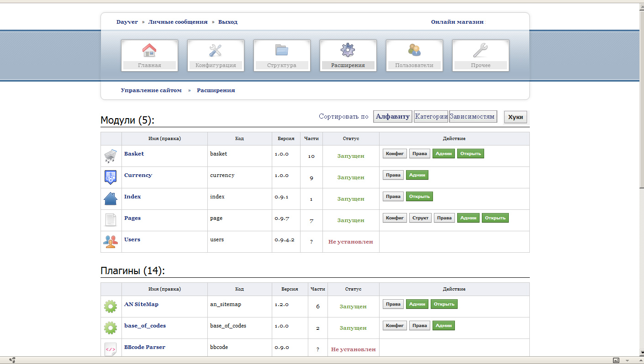The width and height of the screenshot is (644, 364).
Task: Go to the Структура section
Action: 282,55
